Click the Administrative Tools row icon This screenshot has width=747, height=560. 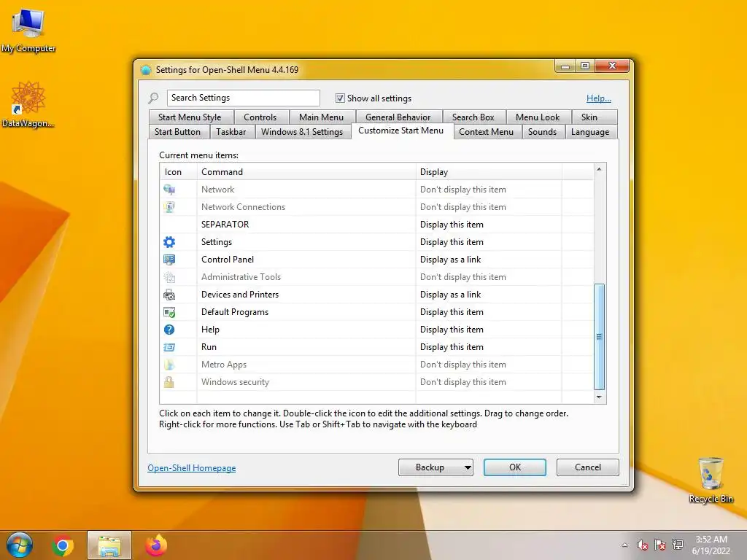pyautogui.click(x=169, y=277)
